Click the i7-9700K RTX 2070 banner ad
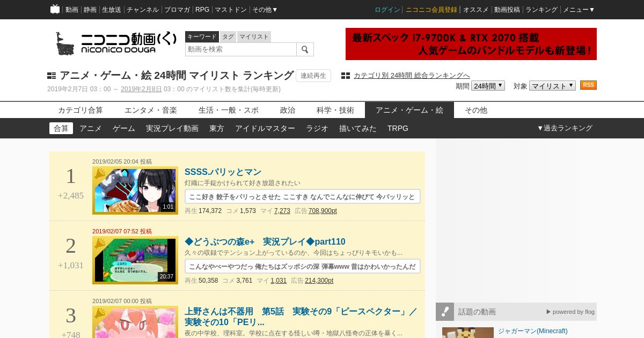Viewport: 644px width, 338px height. pos(471,44)
